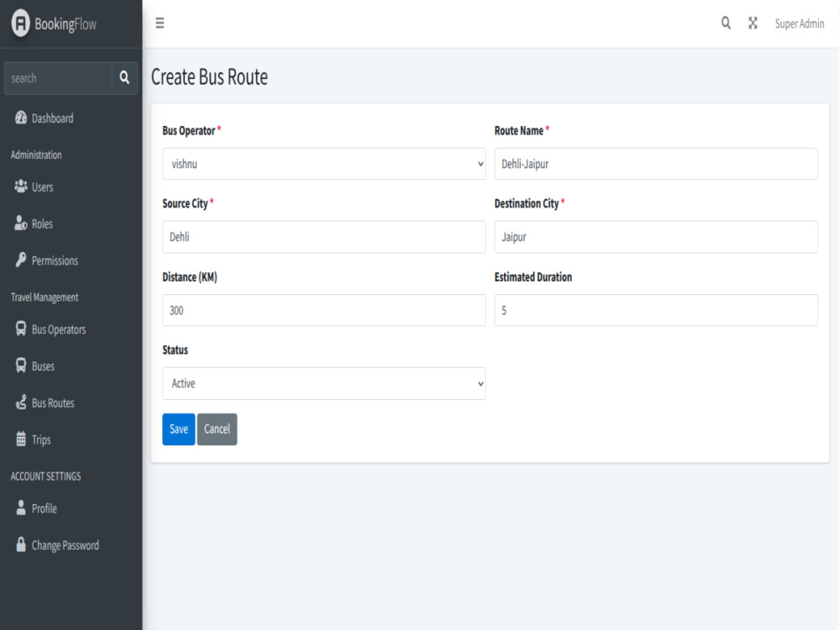The height and width of the screenshot is (630, 840).
Task: Toggle the sidebar hamburger menu
Action: coord(160,23)
